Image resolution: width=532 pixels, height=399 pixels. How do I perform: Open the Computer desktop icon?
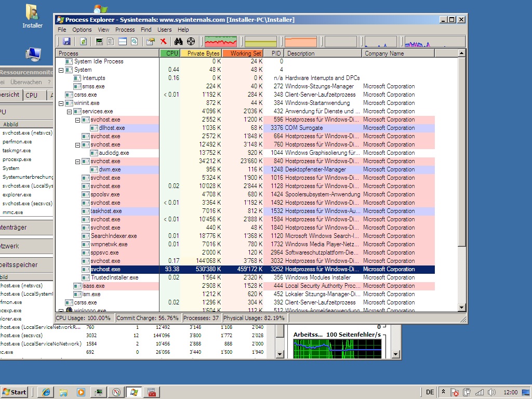(x=33, y=54)
